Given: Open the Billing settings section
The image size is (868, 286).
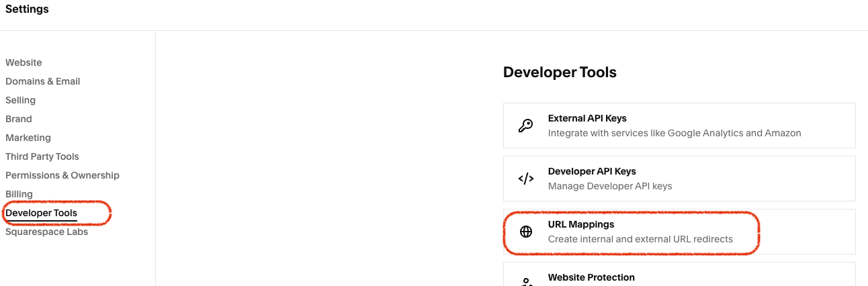Looking at the screenshot, I should 19,194.
